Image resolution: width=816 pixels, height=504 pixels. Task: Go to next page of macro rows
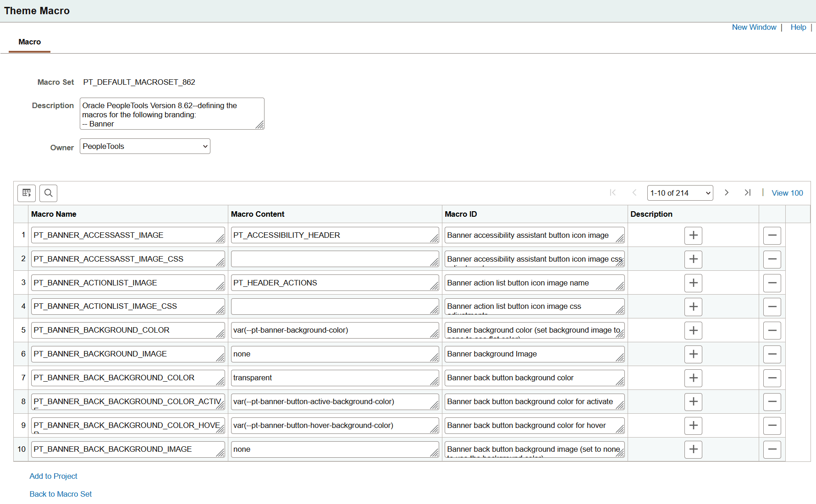pos(727,192)
